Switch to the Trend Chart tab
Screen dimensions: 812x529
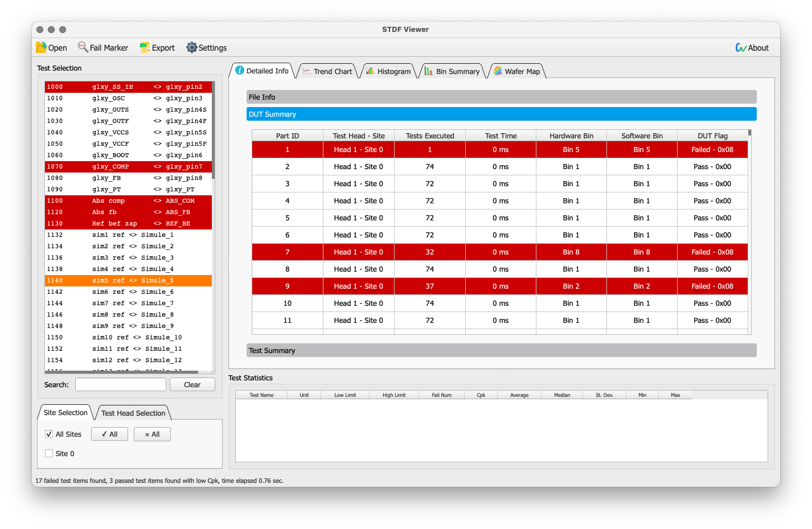pos(328,71)
